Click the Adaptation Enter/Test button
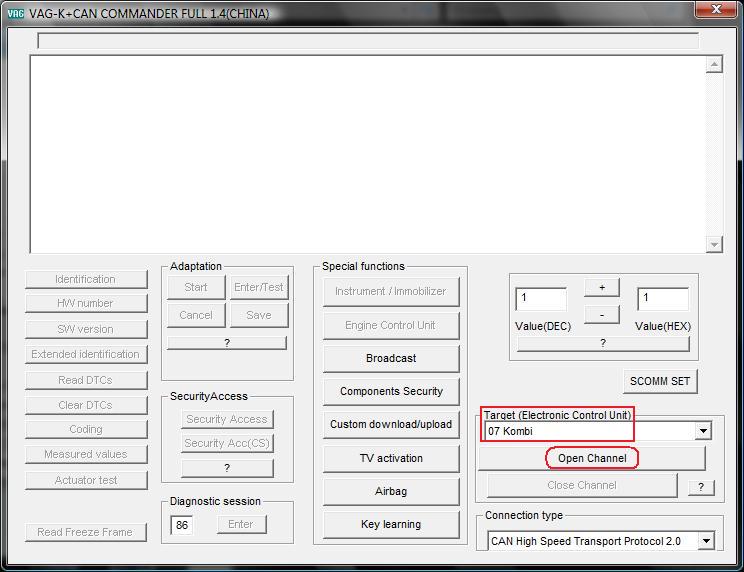This screenshot has height=572, width=744. (259, 287)
